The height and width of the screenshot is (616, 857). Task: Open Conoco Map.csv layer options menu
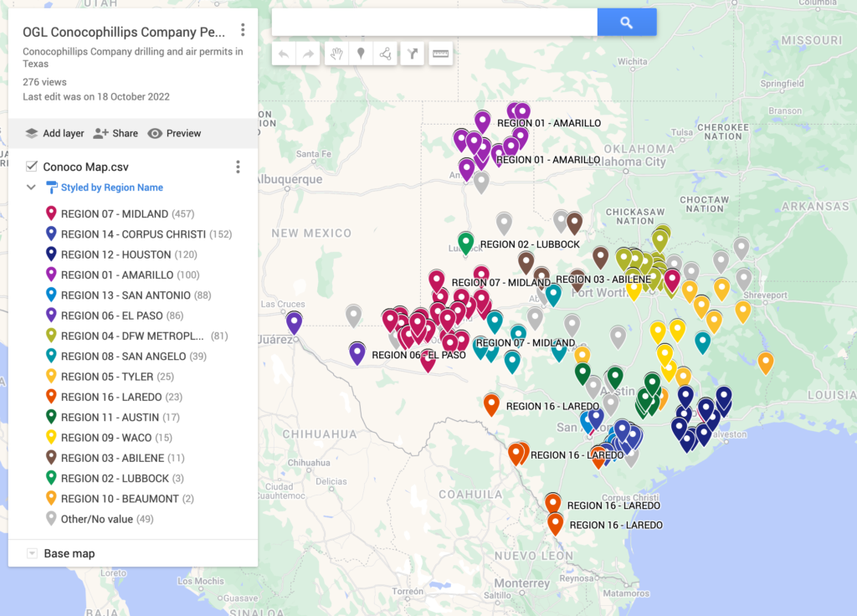238,167
